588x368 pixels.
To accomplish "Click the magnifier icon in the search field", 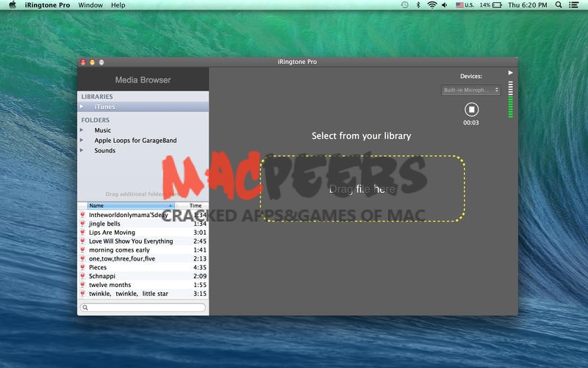I will pyautogui.click(x=86, y=308).
